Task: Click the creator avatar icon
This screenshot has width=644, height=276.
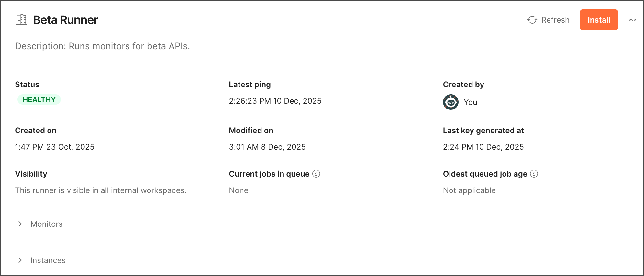Action: pos(450,102)
